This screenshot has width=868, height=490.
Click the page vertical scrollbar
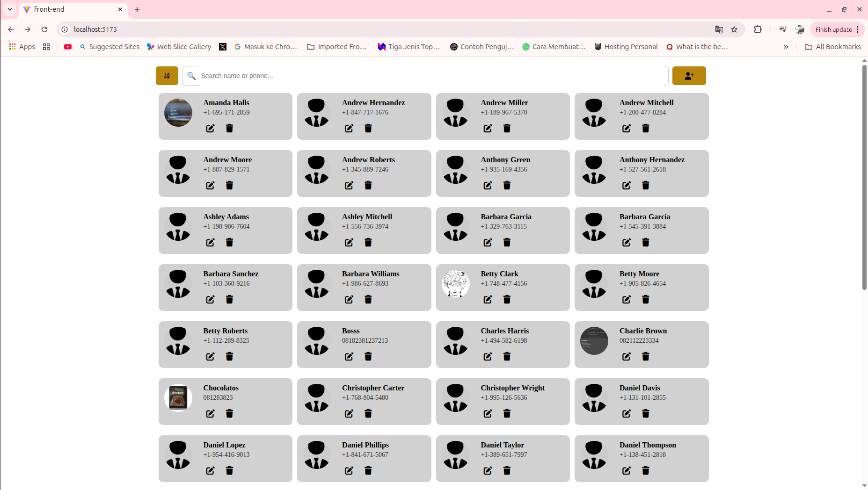pyautogui.click(x=864, y=178)
